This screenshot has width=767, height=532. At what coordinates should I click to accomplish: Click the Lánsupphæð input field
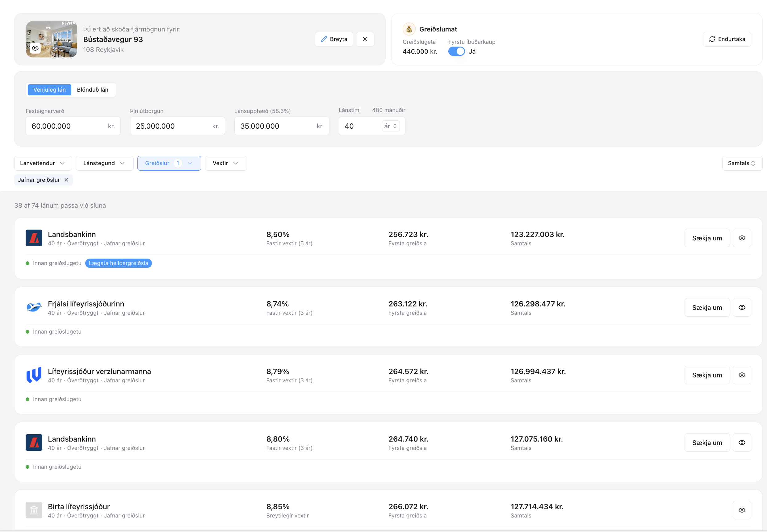(282, 126)
